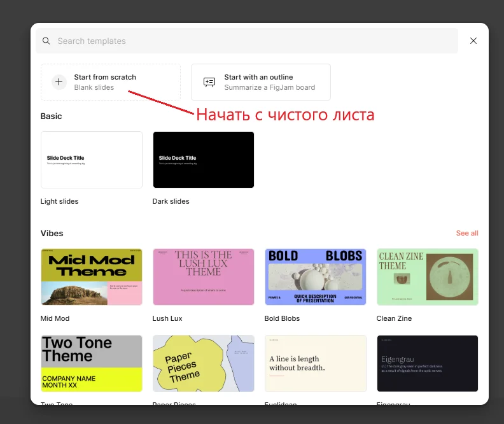Choose Start with an outline button

click(x=260, y=82)
